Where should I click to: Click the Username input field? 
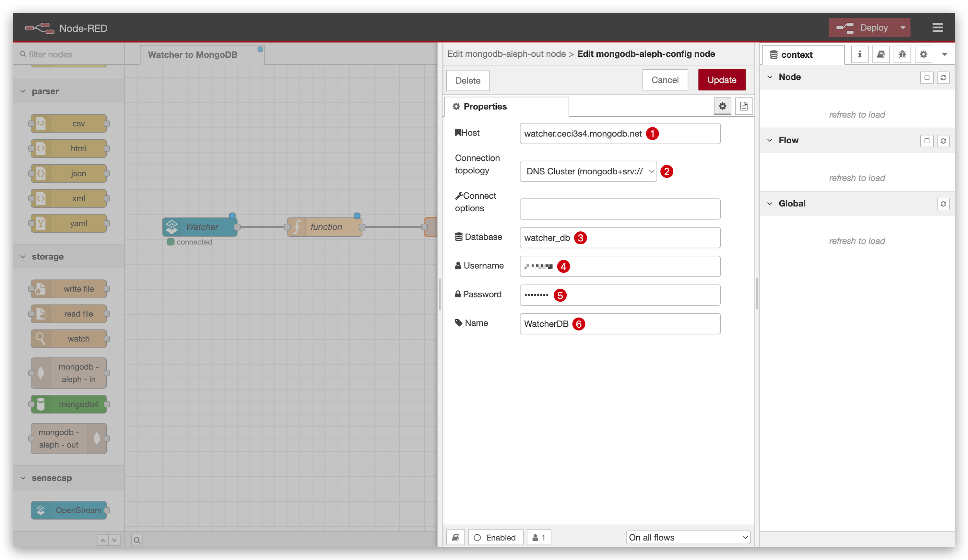coord(620,267)
